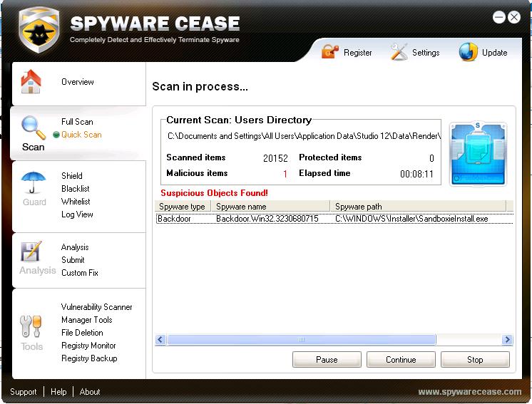Viewport: 532px width, 404px height.
Task: Sort by Spyware name column header
Action: pos(270,207)
